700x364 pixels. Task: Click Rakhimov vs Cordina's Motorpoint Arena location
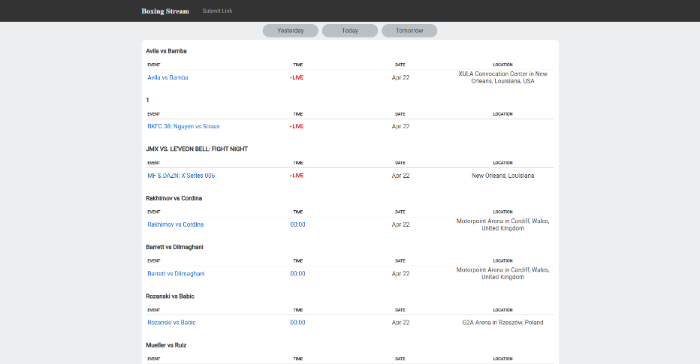503,225
